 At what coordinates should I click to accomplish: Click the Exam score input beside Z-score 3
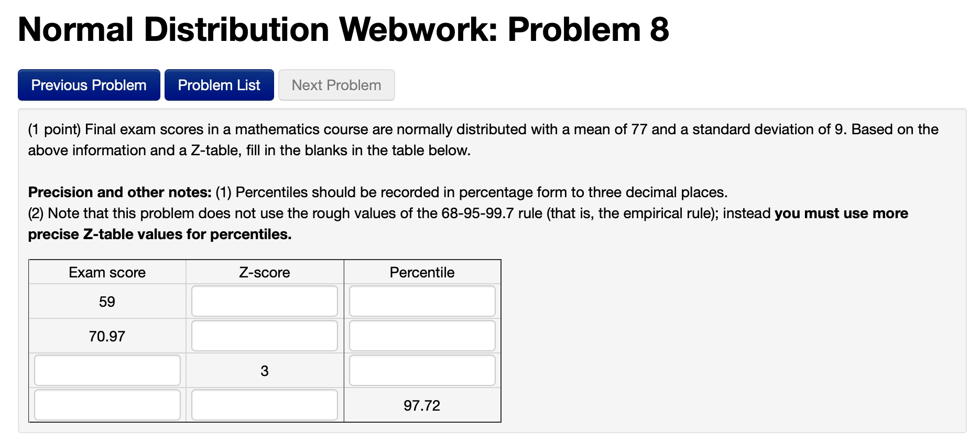(106, 370)
